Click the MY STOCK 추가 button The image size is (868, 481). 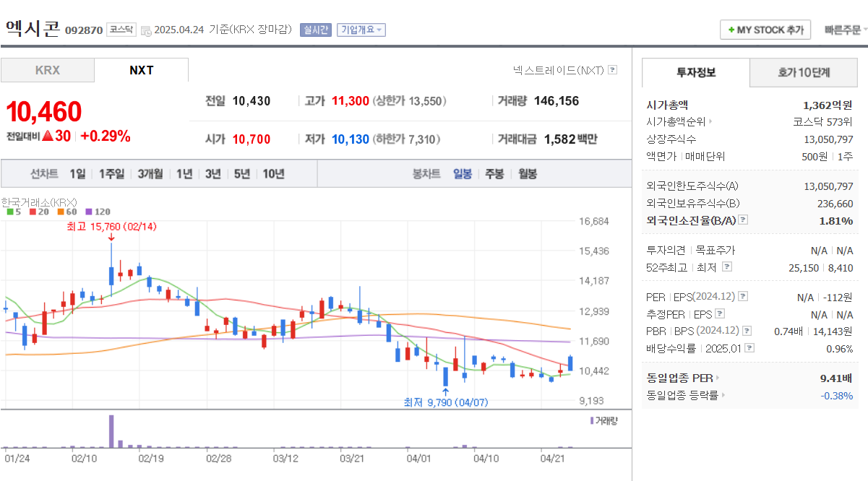click(765, 30)
